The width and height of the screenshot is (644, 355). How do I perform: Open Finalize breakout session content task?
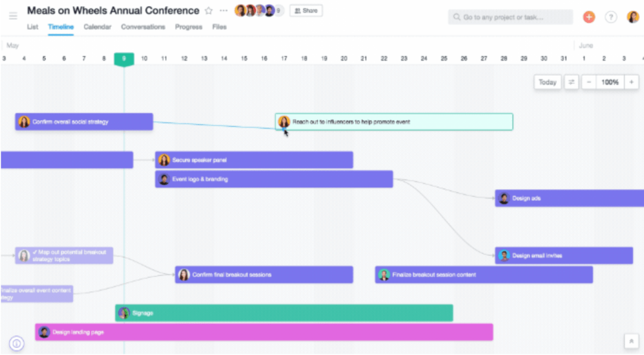(484, 275)
